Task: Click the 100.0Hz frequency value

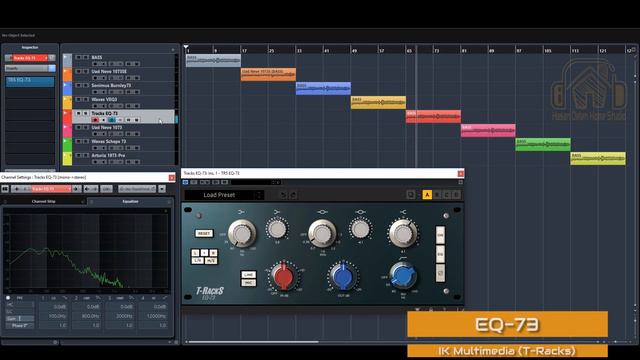Action: click(x=58, y=316)
